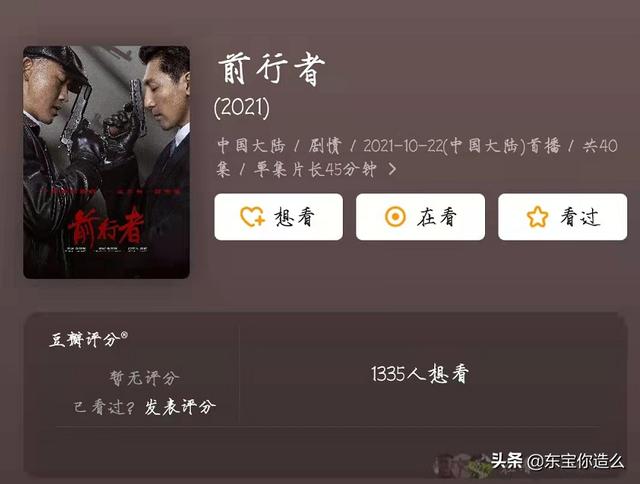Open the metadata line with 2021-10-22 premiere date
Viewport: 640px width, 484px height.
click(417, 158)
